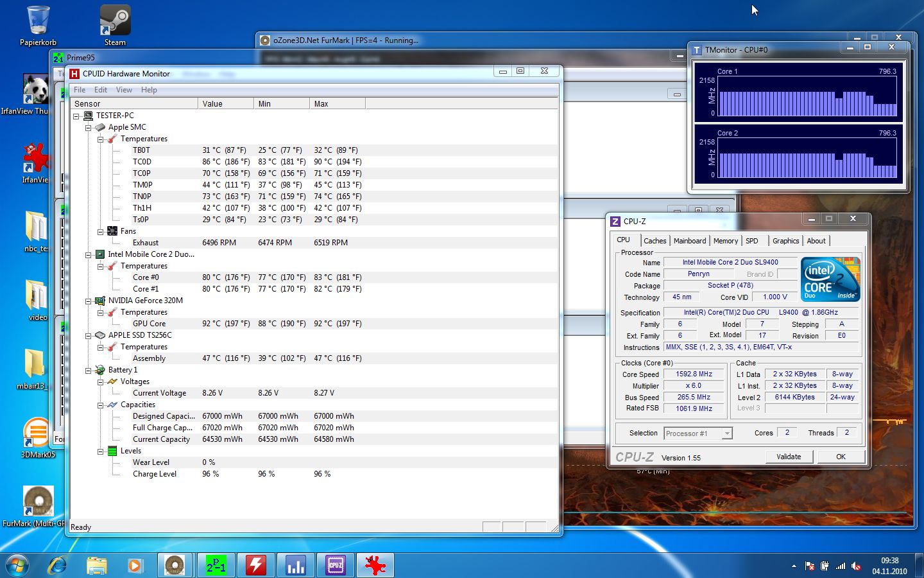Switch to the Memory tab in CPU-Z
Image resolution: width=924 pixels, height=578 pixels.
[x=725, y=241]
